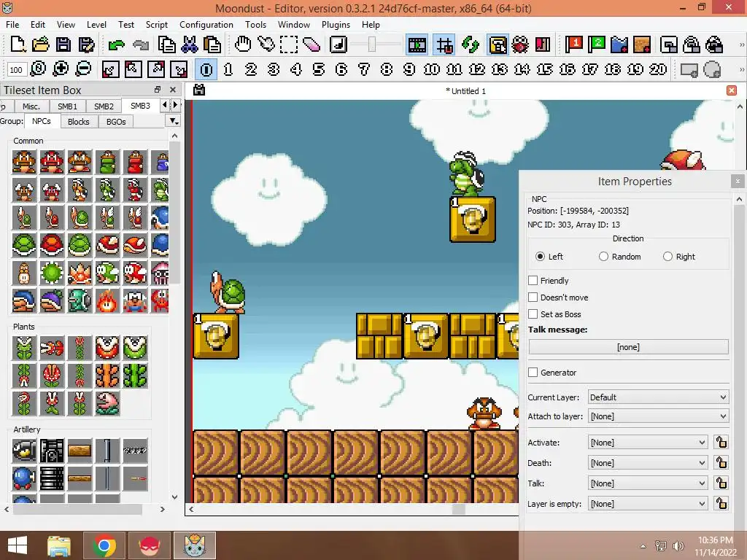Open the Attach to layer dropdown
The image size is (747, 560).
(658, 416)
